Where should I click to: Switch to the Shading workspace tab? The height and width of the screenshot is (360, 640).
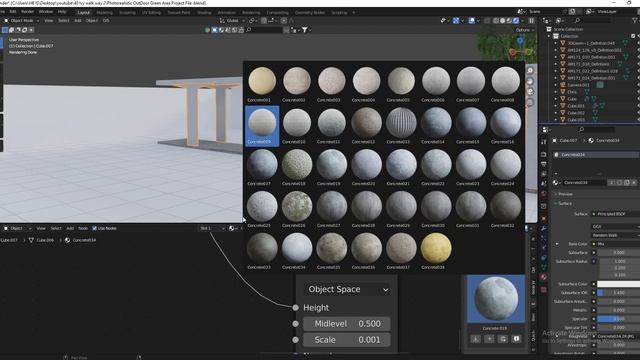[204, 13]
